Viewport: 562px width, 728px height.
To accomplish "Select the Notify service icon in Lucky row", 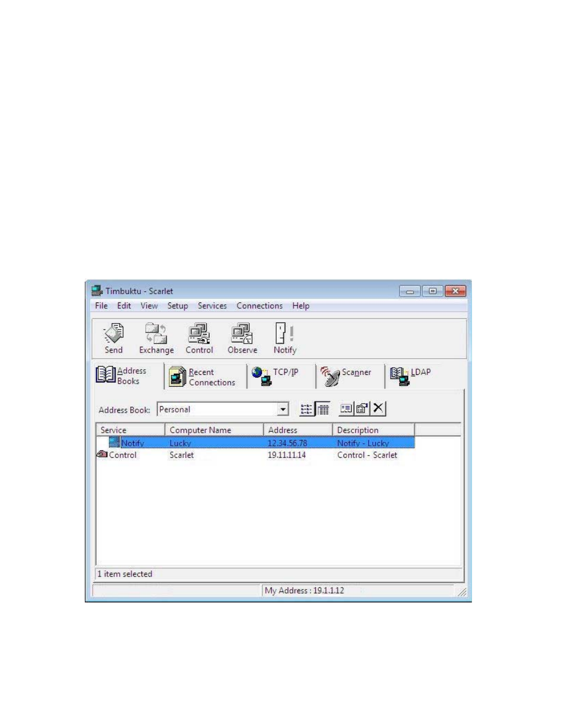I will (x=114, y=443).
